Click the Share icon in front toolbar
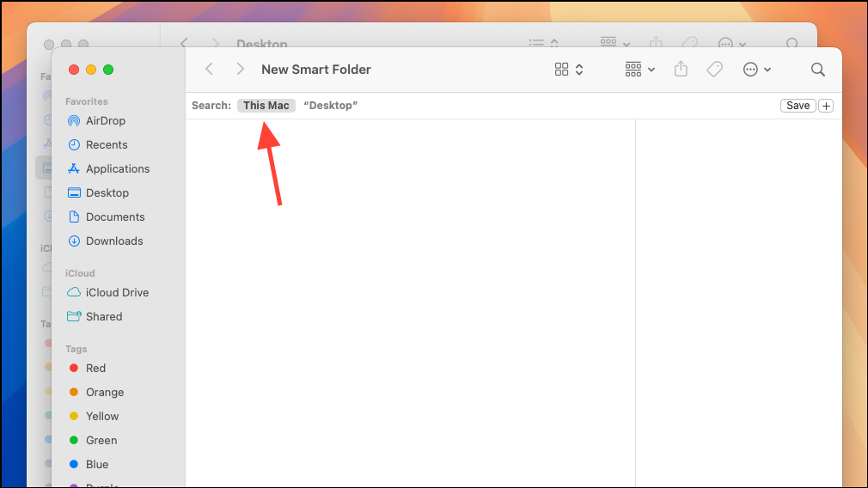 click(x=681, y=69)
